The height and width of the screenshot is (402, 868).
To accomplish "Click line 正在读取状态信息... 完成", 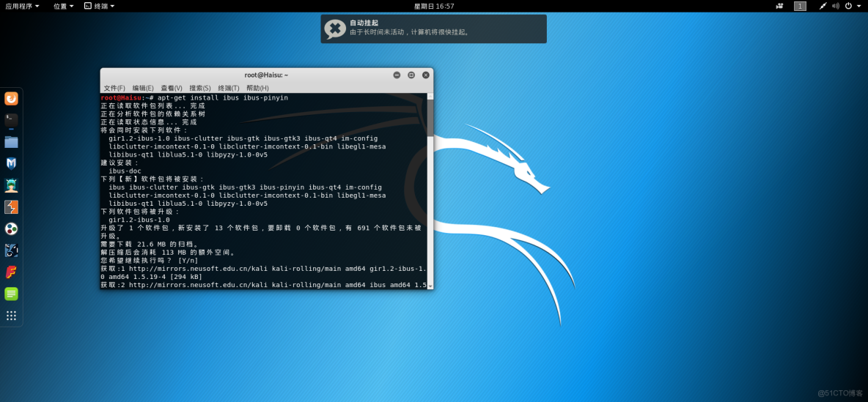I will tap(149, 122).
